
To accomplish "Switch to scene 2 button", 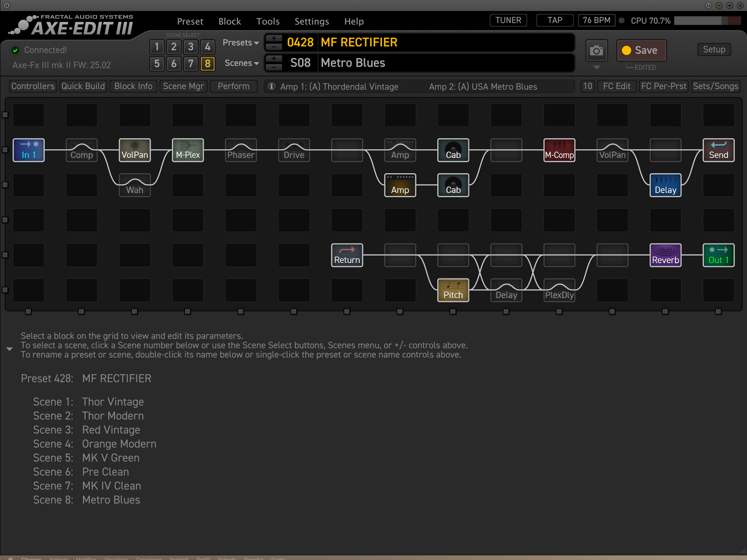I will (x=174, y=47).
